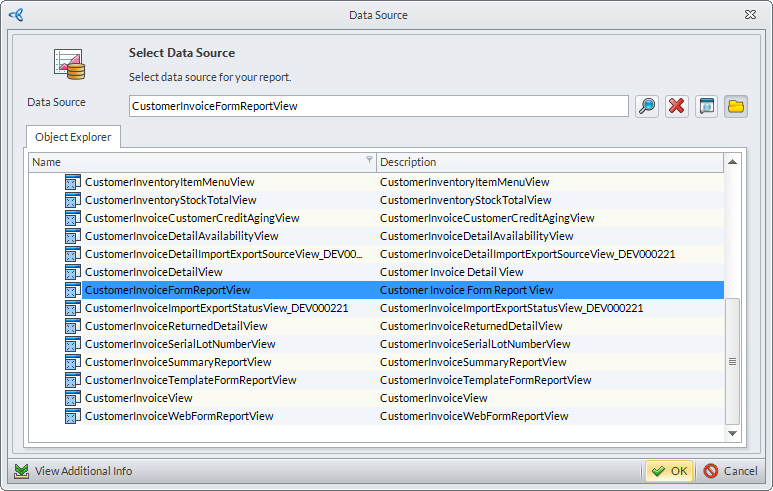The height and width of the screenshot is (491, 773).
Task: Sort by the Description column header
Action: 548,162
